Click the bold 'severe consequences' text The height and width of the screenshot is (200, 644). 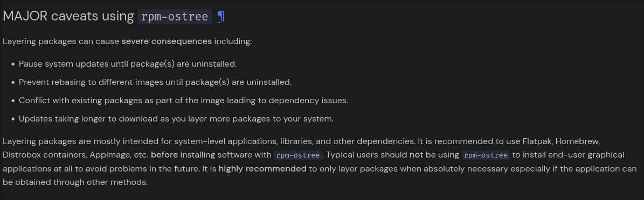[167, 41]
